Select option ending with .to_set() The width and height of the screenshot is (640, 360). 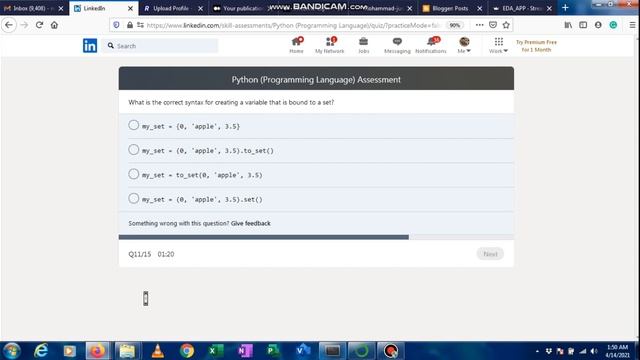(316, 151)
